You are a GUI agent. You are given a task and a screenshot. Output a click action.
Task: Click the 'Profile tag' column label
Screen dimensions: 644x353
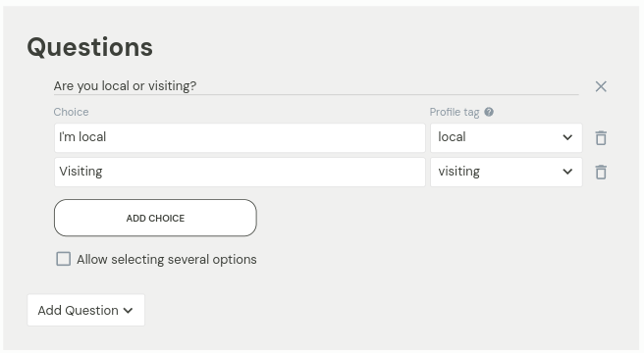pyautogui.click(x=455, y=112)
